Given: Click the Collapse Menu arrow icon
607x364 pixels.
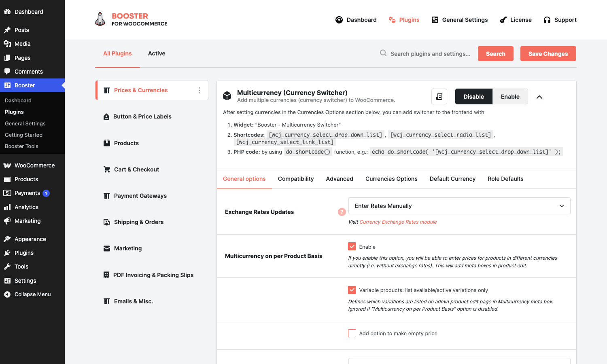Looking at the screenshot, I should point(7,294).
